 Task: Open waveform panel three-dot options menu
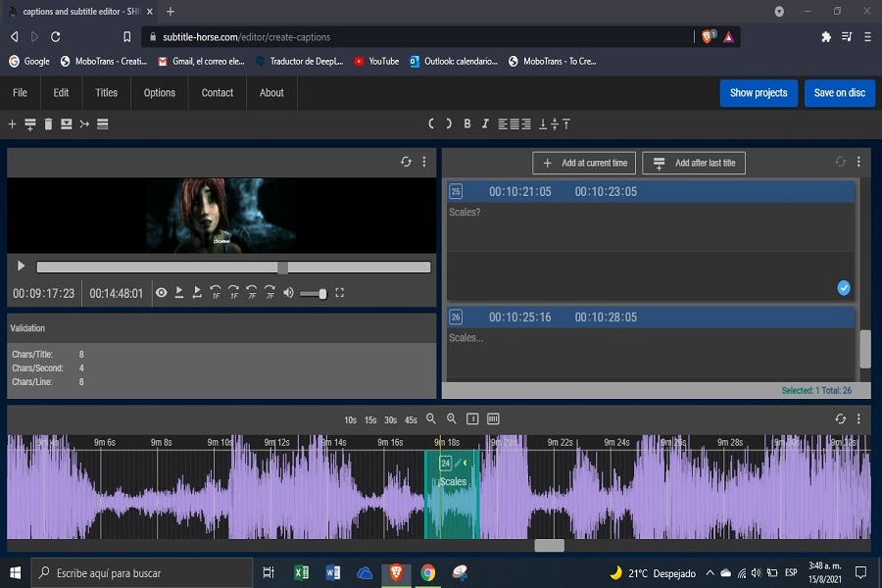tap(858, 419)
